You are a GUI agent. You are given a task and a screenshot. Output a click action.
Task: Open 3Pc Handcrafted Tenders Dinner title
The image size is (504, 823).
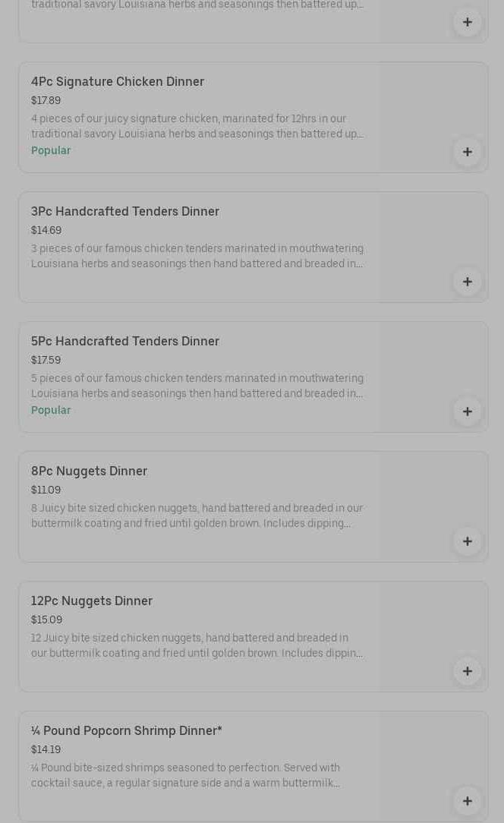tap(125, 211)
